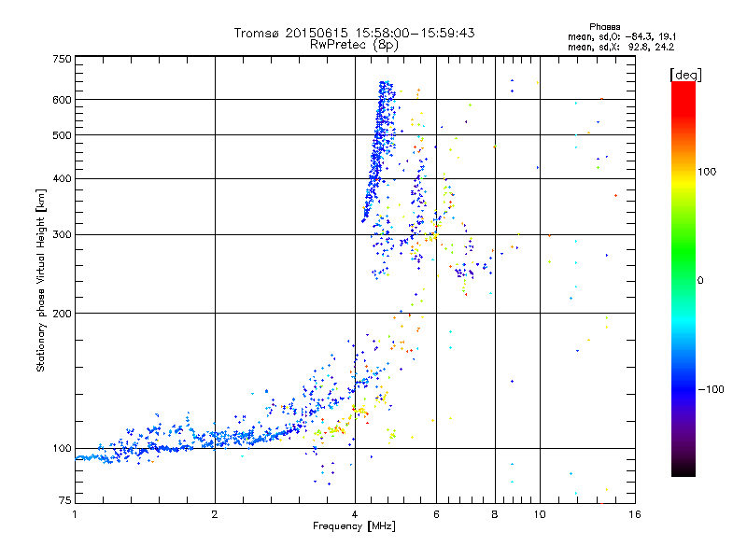The height and width of the screenshot is (560, 747).
Task: Click the frequency axis label '16'
Action: pos(635,514)
